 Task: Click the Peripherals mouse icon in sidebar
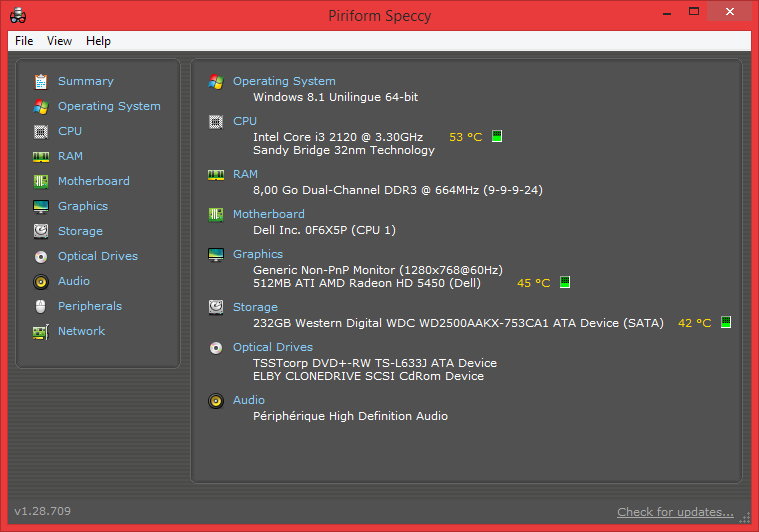(41, 306)
